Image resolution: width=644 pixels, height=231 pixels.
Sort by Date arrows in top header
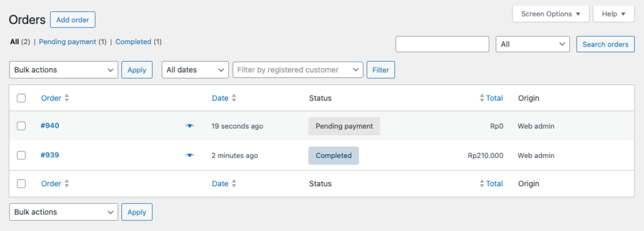234,98
